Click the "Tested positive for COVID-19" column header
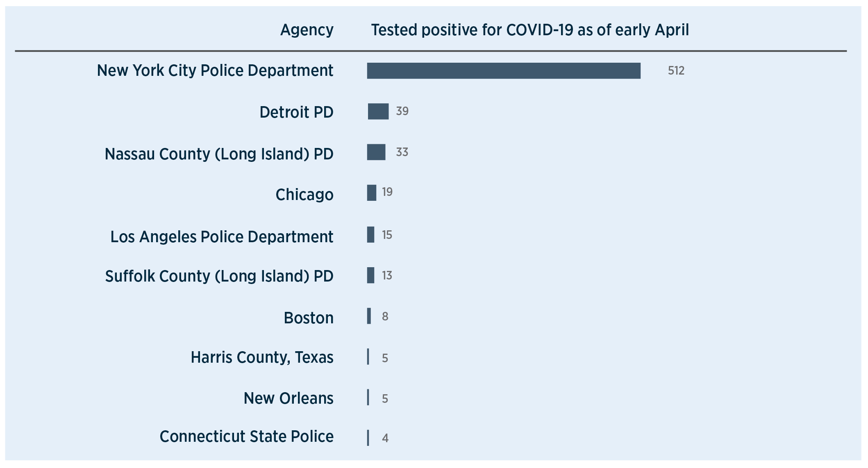Image resolution: width=868 pixels, height=468 pixels. (x=529, y=30)
